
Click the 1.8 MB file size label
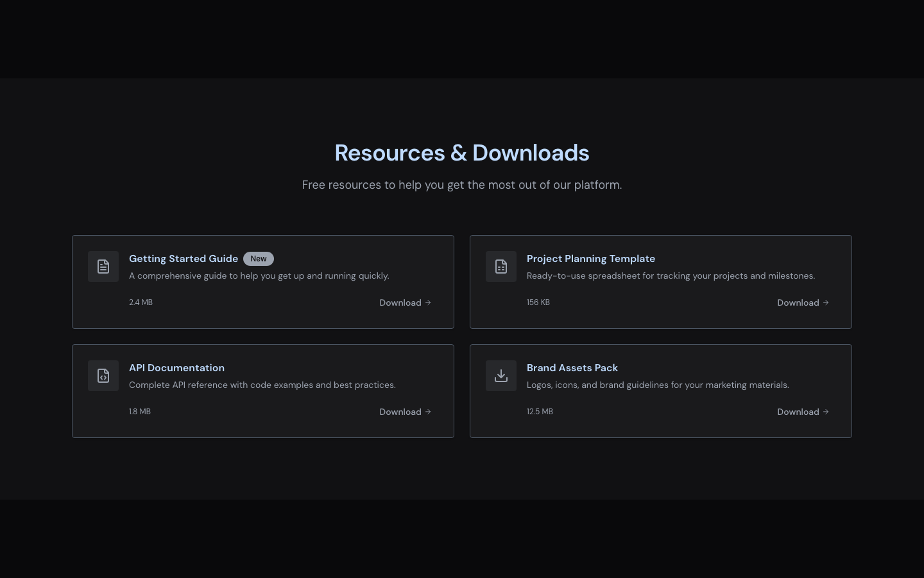click(x=140, y=412)
